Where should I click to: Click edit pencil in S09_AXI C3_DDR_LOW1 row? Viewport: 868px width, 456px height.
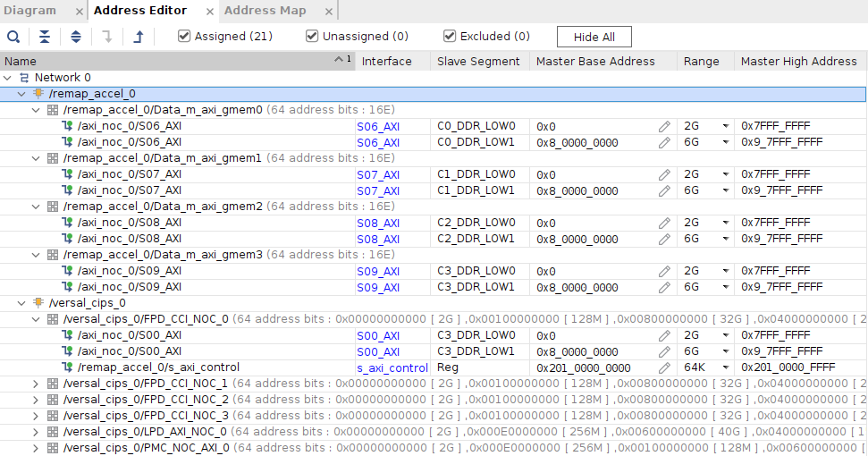tap(664, 287)
